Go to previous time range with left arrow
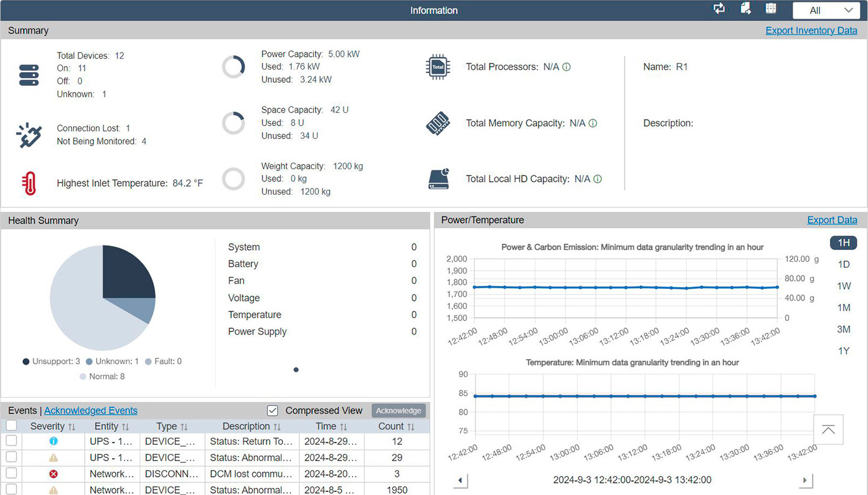Image resolution: width=868 pixels, height=495 pixels. (x=460, y=480)
